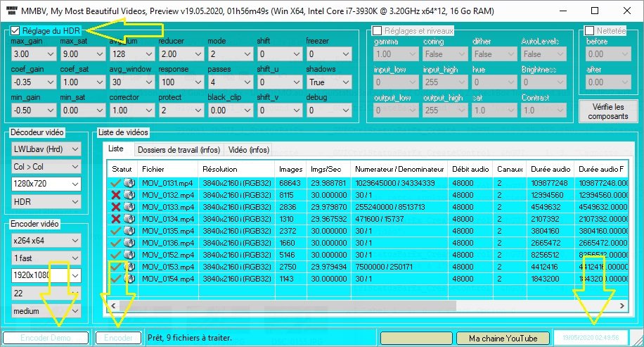The height and width of the screenshot is (347, 644).
Task: Enable the Réglages et niveaux checkbox
Action: click(x=377, y=31)
